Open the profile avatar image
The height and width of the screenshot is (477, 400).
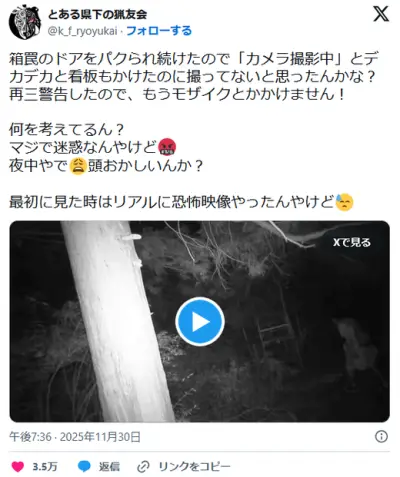pyautogui.click(x=25, y=22)
